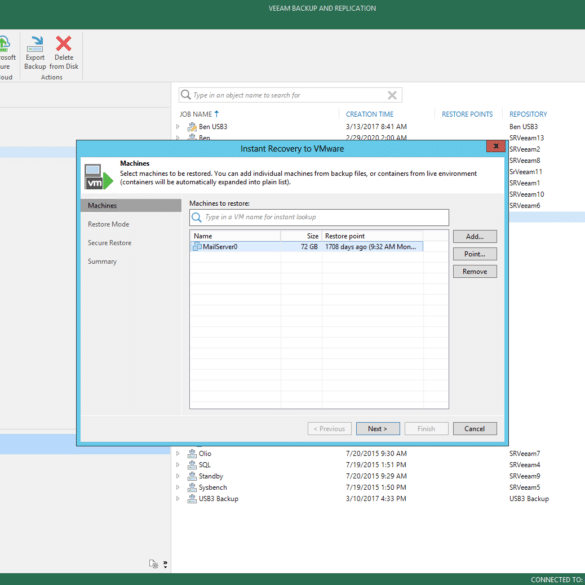Viewport: 585px width, 585px height.
Task: Click the SQL backup job icon
Action: [x=192, y=465]
